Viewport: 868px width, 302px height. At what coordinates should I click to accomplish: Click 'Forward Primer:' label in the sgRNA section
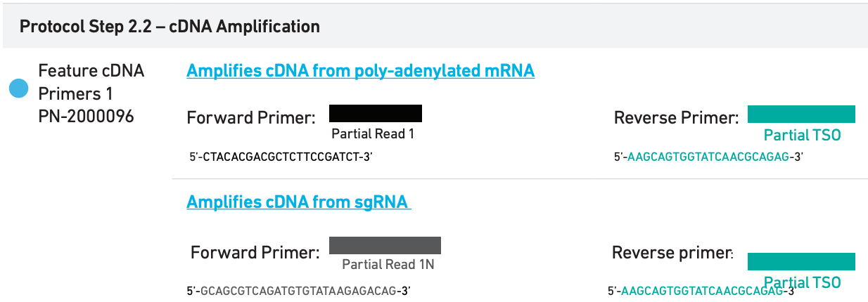coord(255,251)
